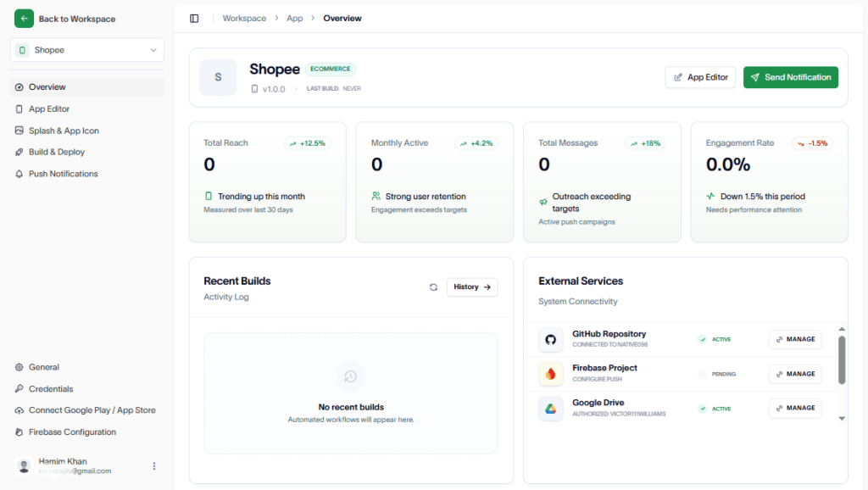Screen dimensions: 868x490
Task: Click the +4.2% Monthly Active badge
Action: point(476,143)
